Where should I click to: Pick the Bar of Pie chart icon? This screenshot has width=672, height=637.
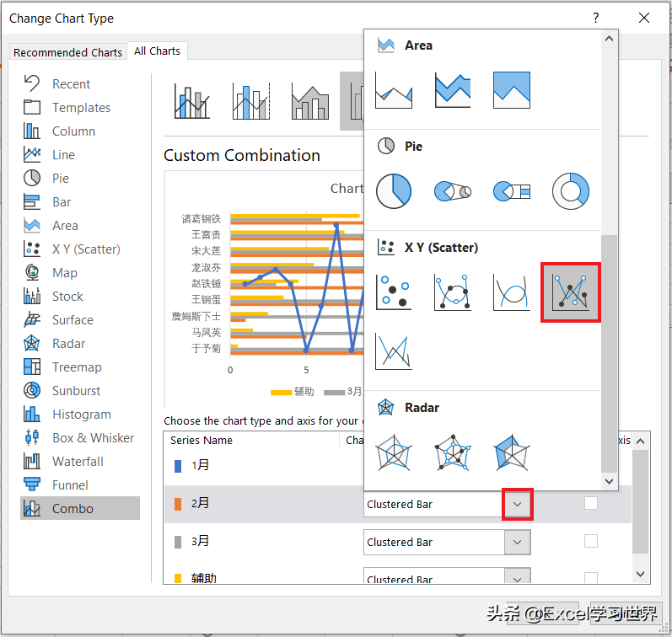coord(511,191)
